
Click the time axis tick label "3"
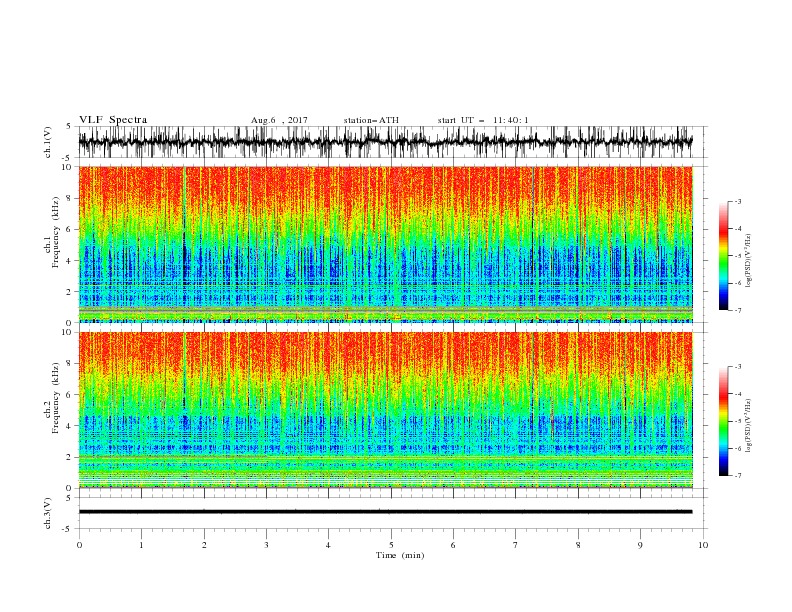(x=266, y=545)
